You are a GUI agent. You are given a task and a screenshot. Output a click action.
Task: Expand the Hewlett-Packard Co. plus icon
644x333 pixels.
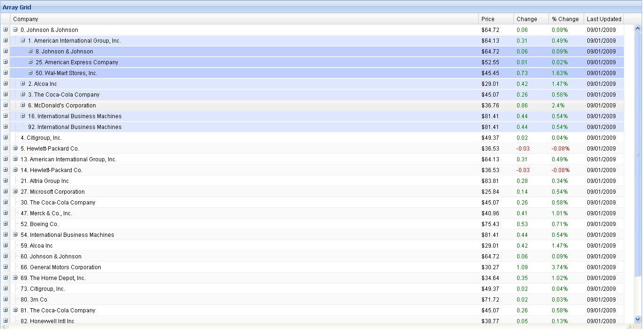[x=15, y=148]
